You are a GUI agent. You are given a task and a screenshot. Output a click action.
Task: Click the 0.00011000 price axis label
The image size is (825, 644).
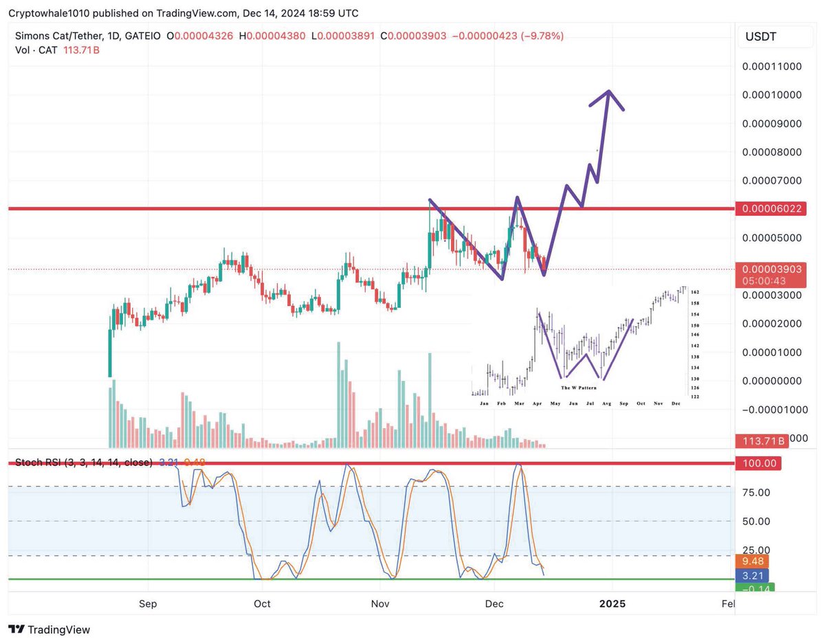pos(772,67)
